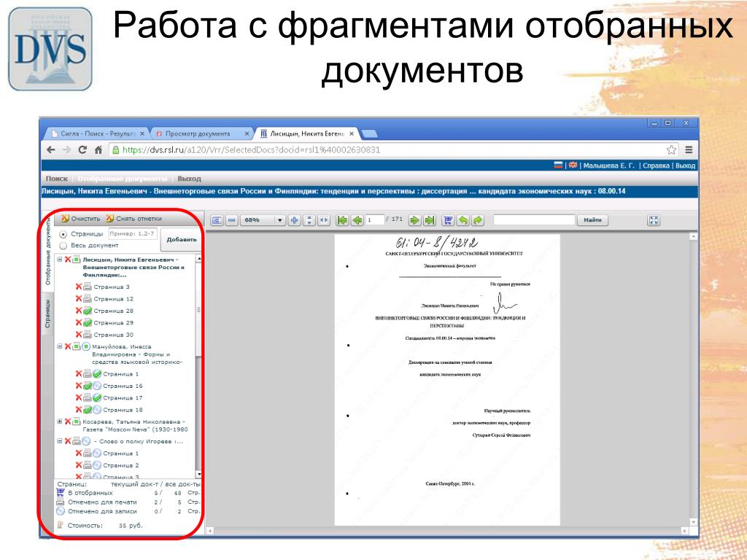Viewport: 747px width, 560px height.
Task: Fit page to height icon
Action: 309,220
